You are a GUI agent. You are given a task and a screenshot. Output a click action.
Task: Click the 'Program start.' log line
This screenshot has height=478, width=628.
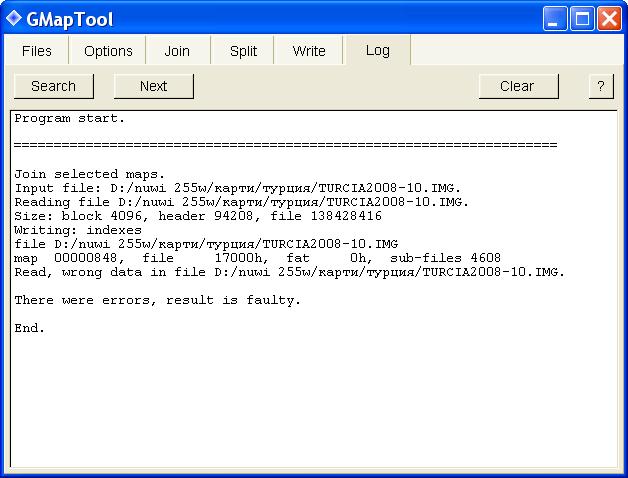coord(70,118)
